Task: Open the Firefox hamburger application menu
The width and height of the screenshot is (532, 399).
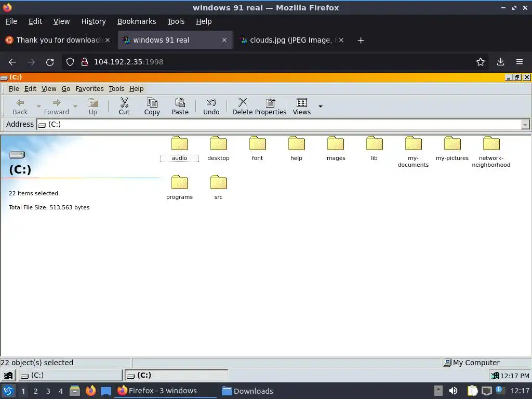Action: 520,62
